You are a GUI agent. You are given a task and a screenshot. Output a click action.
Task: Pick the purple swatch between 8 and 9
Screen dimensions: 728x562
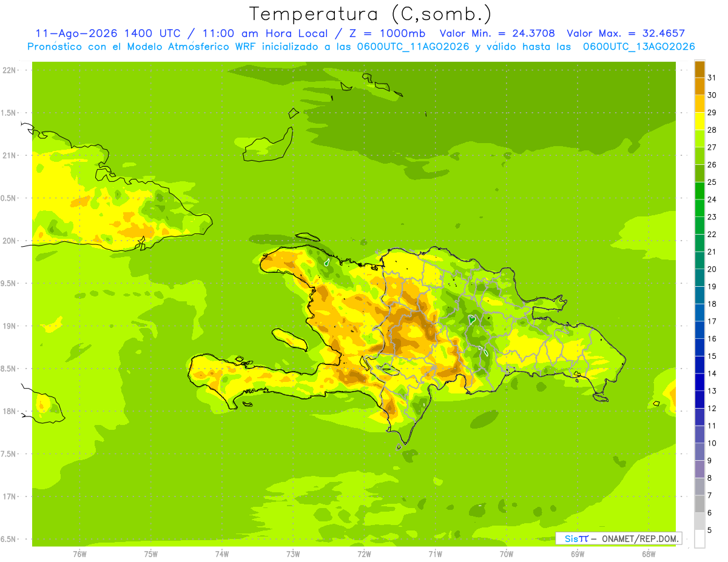[x=699, y=469]
